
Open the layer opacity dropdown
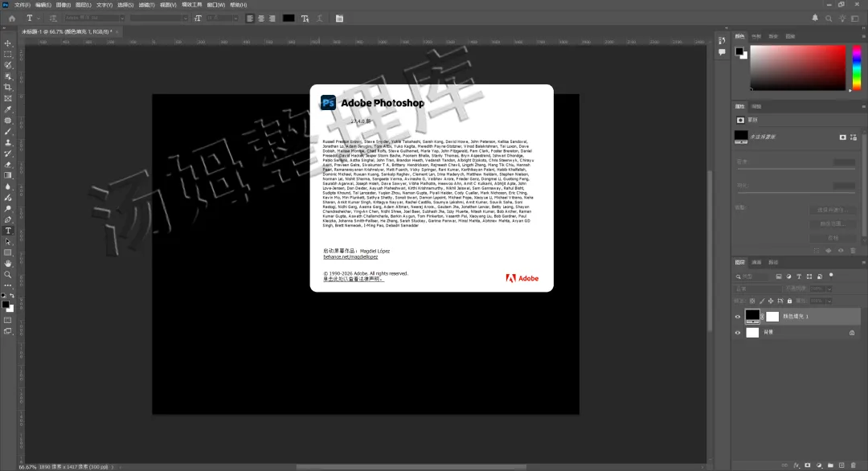click(829, 289)
